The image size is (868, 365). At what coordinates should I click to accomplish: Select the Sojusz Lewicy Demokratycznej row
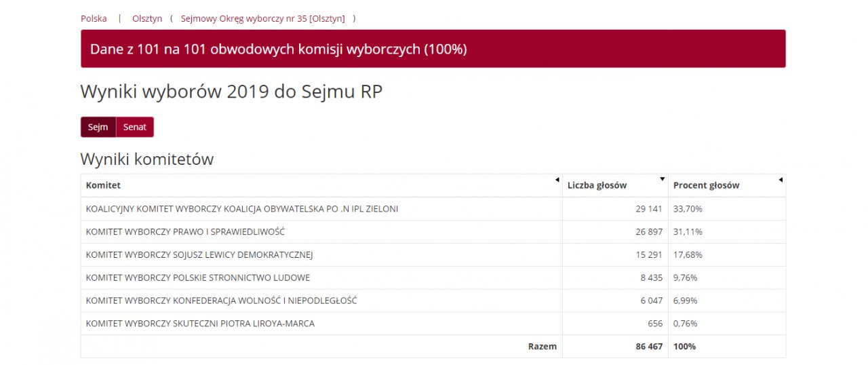tap(433, 255)
